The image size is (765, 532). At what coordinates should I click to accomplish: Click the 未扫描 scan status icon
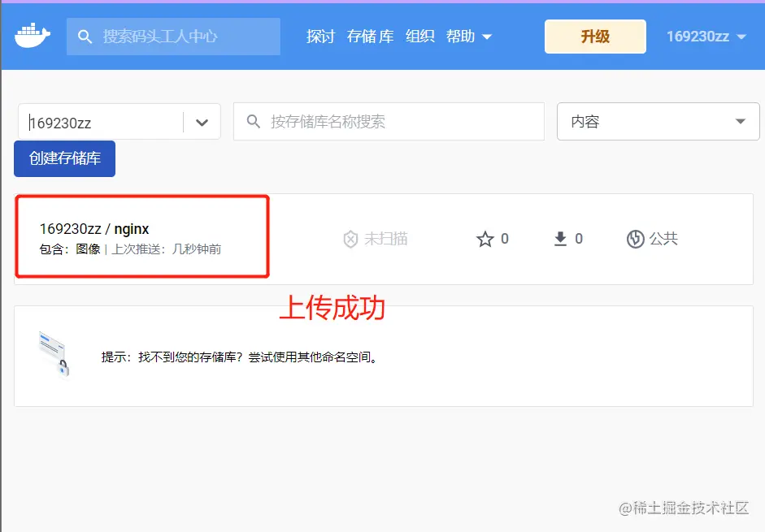[x=351, y=239]
